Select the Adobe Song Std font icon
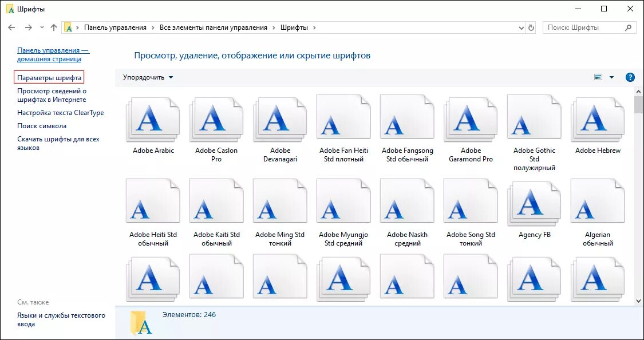644x340 pixels. (471, 201)
